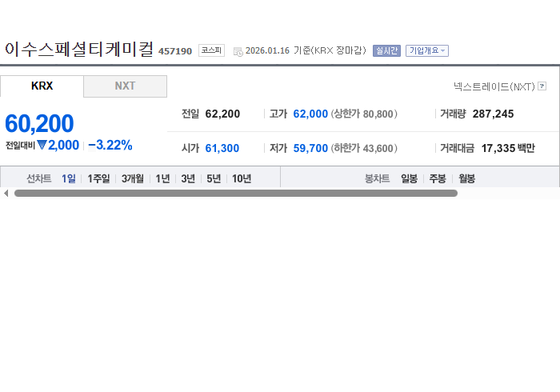Viewport: 560px width, 392px height.
Task: Click the horizontal scrollbar left arrow
Action: pyautogui.click(x=6, y=193)
